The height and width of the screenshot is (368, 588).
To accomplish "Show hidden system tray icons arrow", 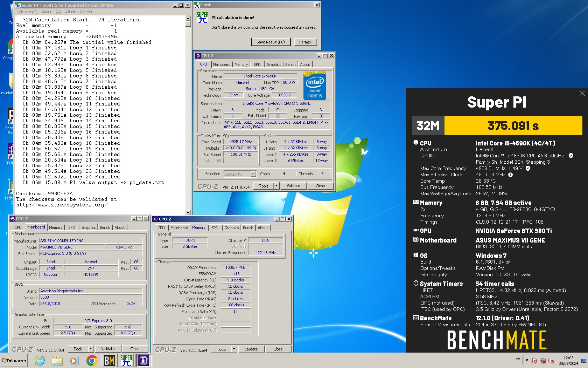I will [527, 360].
